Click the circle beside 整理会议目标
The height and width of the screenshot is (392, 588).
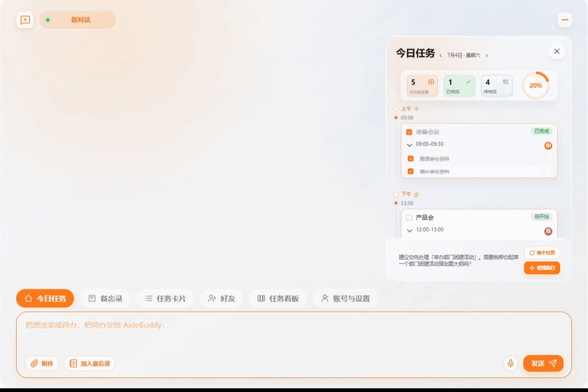544,158
